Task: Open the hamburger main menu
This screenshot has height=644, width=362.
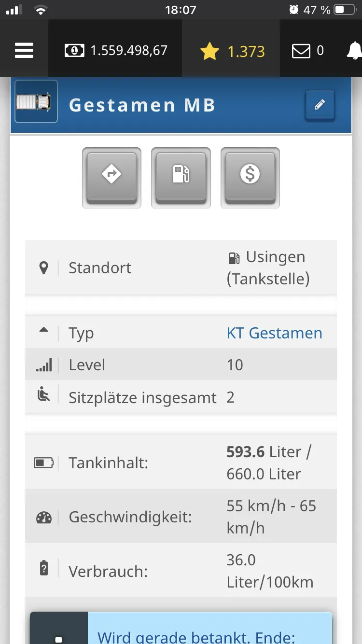Action: click(x=24, y=50)
